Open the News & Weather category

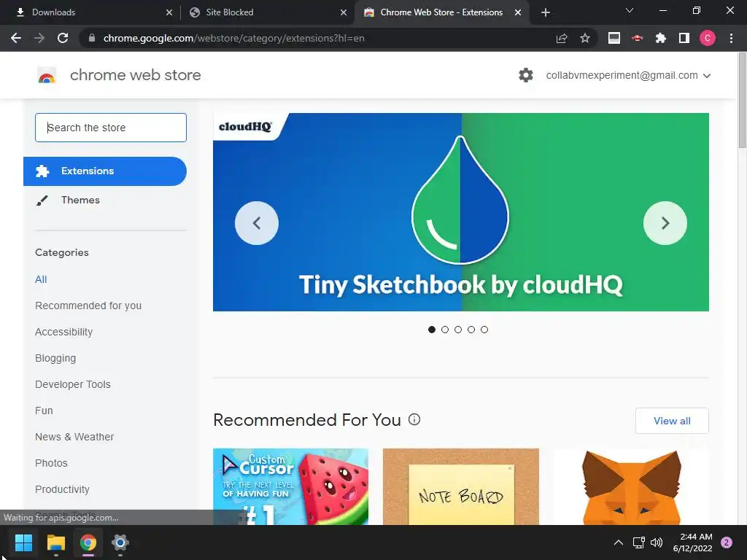tap(74, 437)
